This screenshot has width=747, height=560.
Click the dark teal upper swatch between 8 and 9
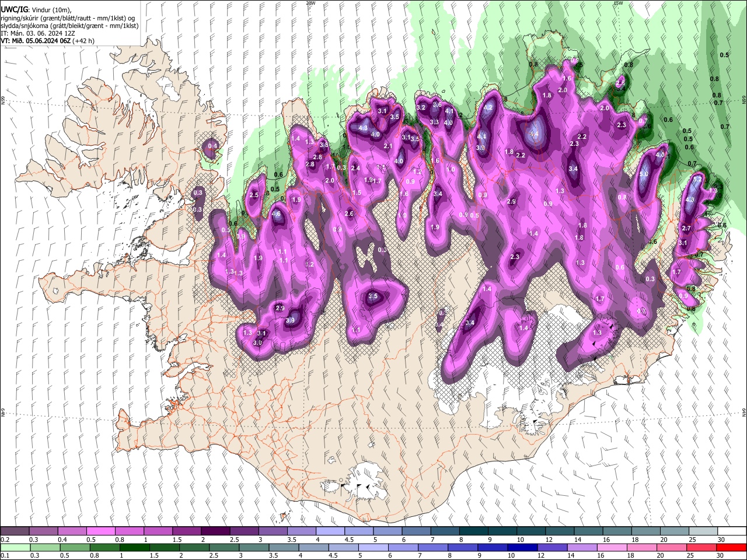[x=474, y=531]
